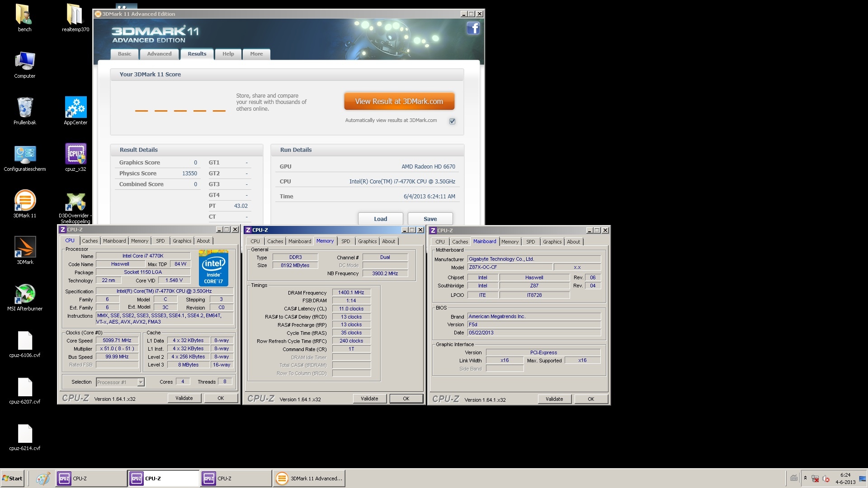Open the realtemp370 folder icon
Screen dimensions: 868x488
click(75, 15)
